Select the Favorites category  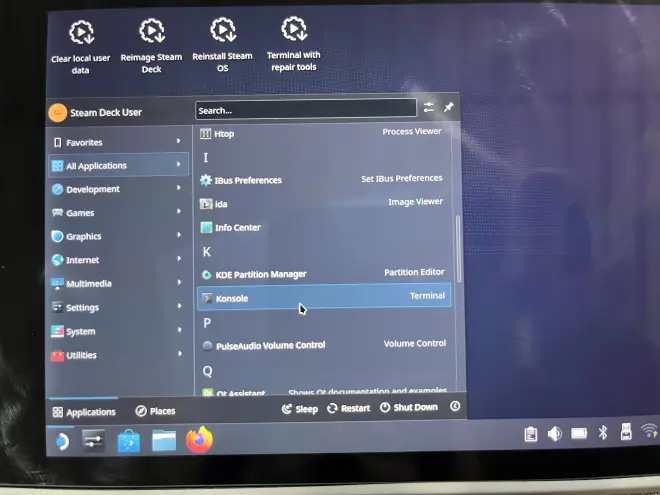[x=119, y=142]
